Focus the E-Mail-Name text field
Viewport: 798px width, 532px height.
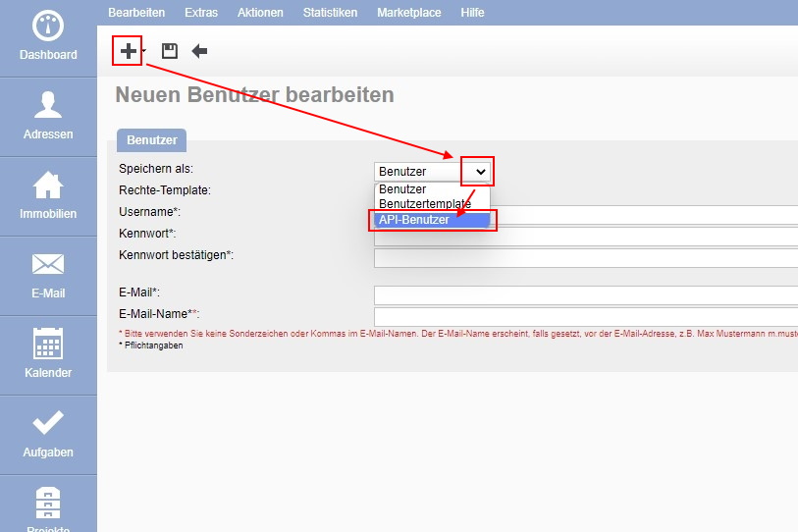(x=585, y=317)
